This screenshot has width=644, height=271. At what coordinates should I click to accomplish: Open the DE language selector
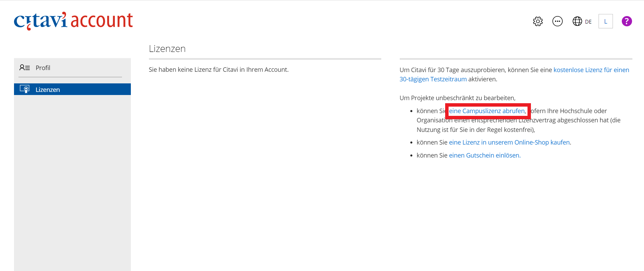[x=588, y=22]
